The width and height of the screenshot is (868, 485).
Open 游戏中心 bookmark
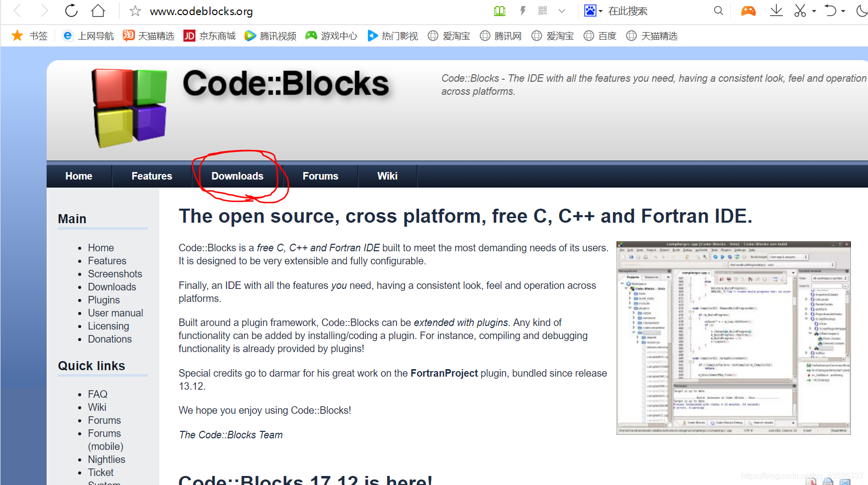tap(331, 36)
